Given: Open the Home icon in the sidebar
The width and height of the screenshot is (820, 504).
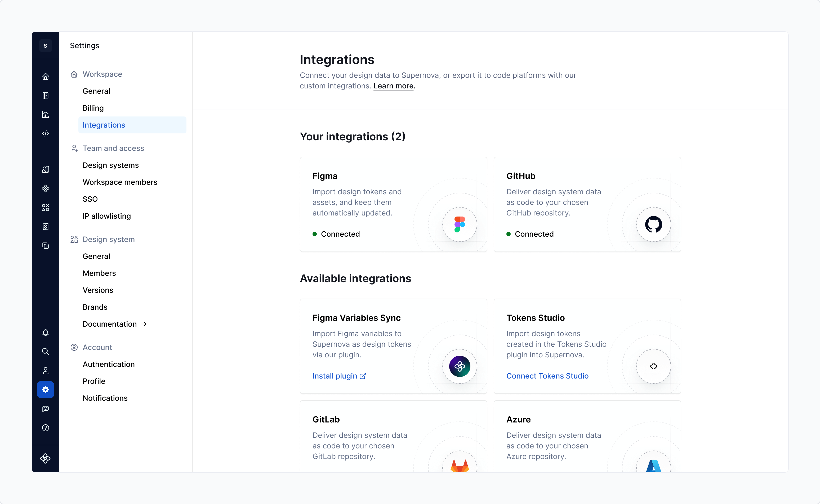Looking at the screenshot, I should click(46, 76).
